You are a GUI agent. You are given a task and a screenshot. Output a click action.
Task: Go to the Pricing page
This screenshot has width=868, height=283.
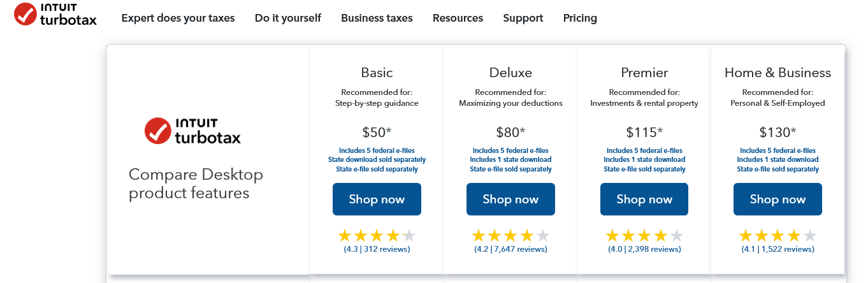pos(580,18)
